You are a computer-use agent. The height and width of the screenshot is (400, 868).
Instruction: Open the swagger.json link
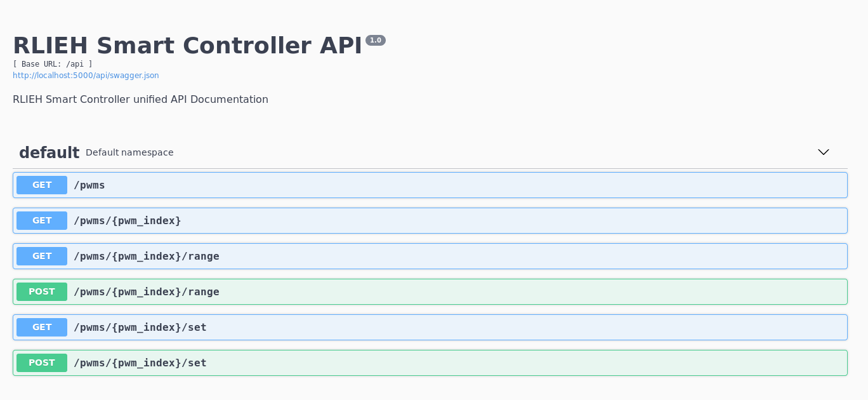pyautogui.click(x=86, y=76)
